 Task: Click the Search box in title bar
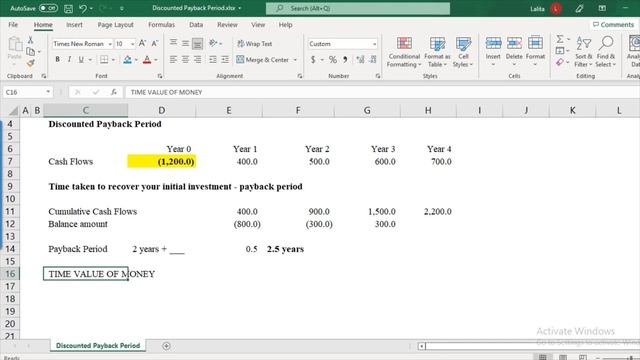coord(358,8)
